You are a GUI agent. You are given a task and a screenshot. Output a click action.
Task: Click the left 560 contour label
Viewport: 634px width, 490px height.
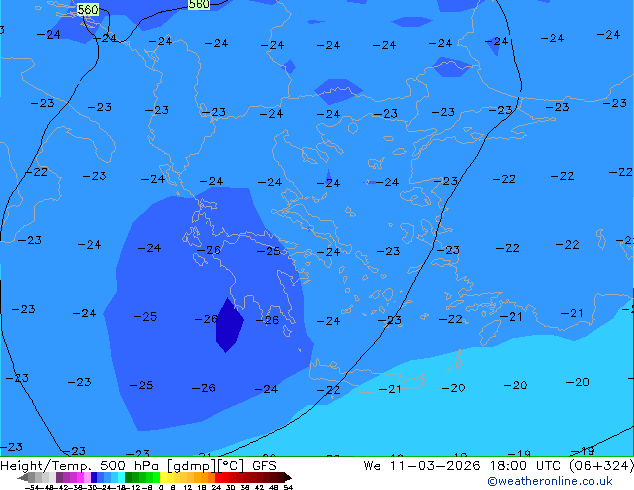click(x=88, y=10)
